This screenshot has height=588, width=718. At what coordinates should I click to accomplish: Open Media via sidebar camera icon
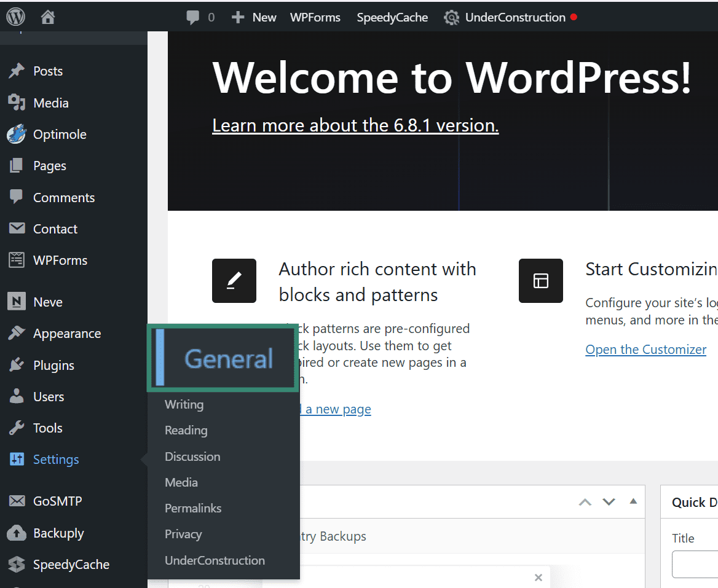(18, 103)
